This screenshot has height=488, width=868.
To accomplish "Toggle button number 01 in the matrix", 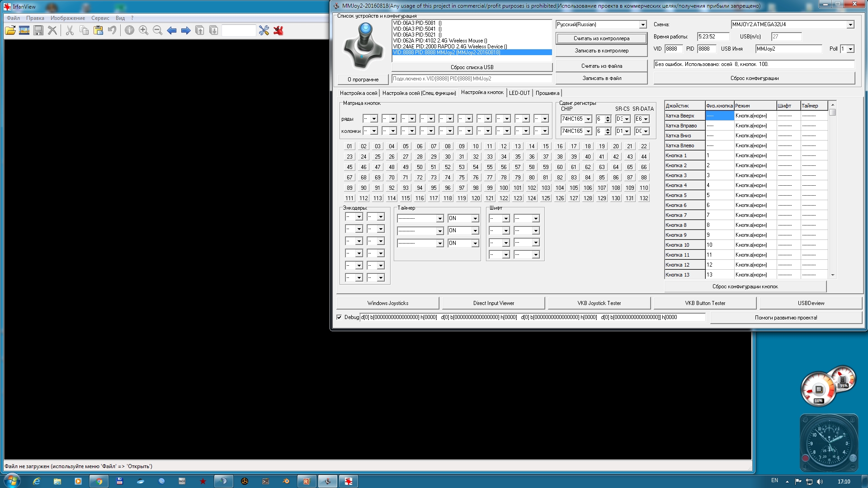I will coord(349,146).
